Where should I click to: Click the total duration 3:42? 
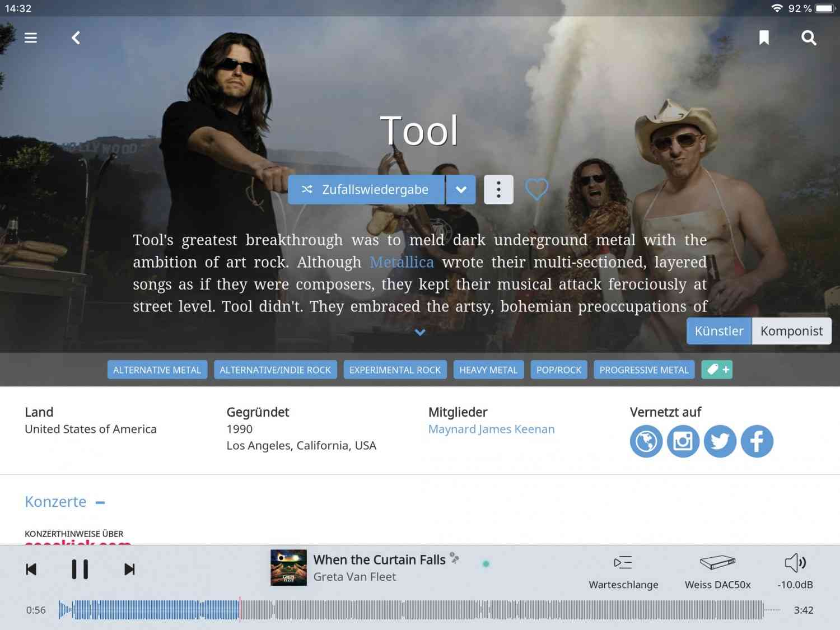point(804,610)
